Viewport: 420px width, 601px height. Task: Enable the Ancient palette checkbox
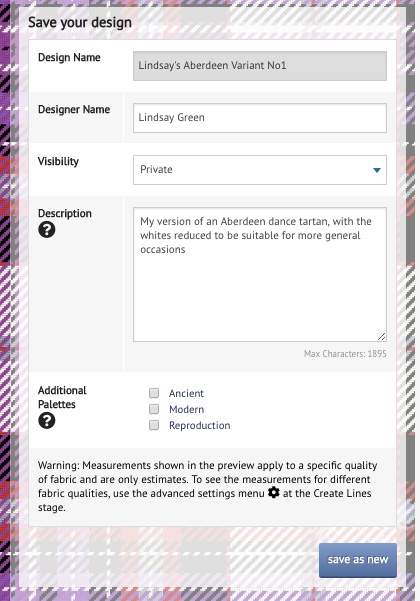point(154,393)
